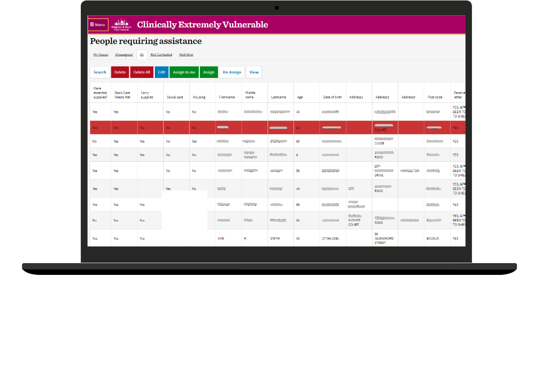Click the green Assign button
This screenshot has width=539, height=392.
pos(209,72)
